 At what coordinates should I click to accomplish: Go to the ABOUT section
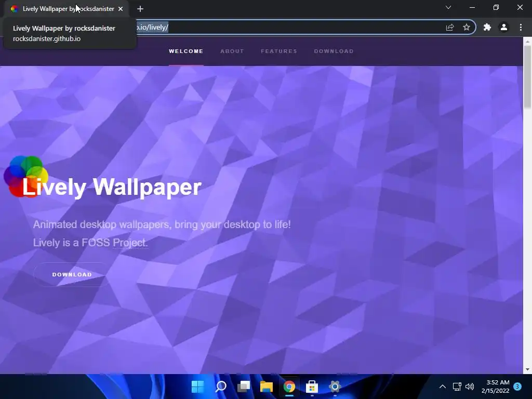[x=232, y=51]
